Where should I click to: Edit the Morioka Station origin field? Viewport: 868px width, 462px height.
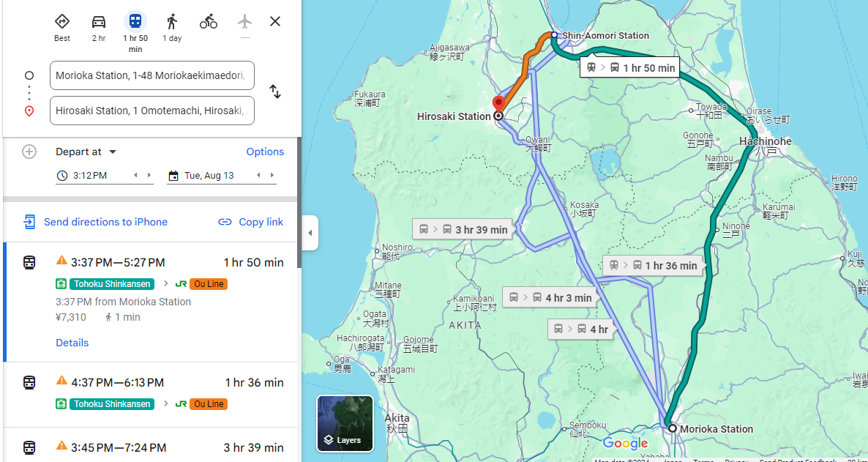coord(152,75)
